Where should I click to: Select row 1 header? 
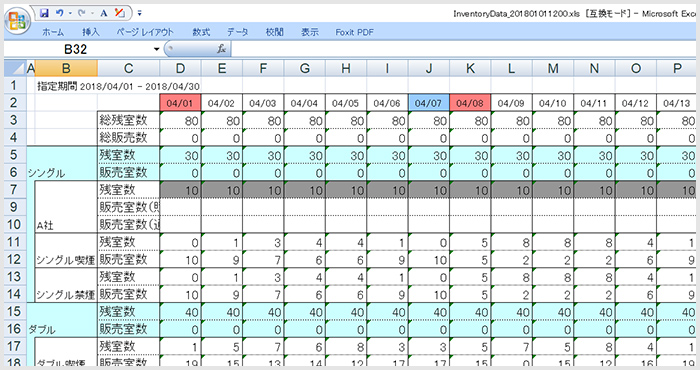pyautogui.click(x=14, y=85)
